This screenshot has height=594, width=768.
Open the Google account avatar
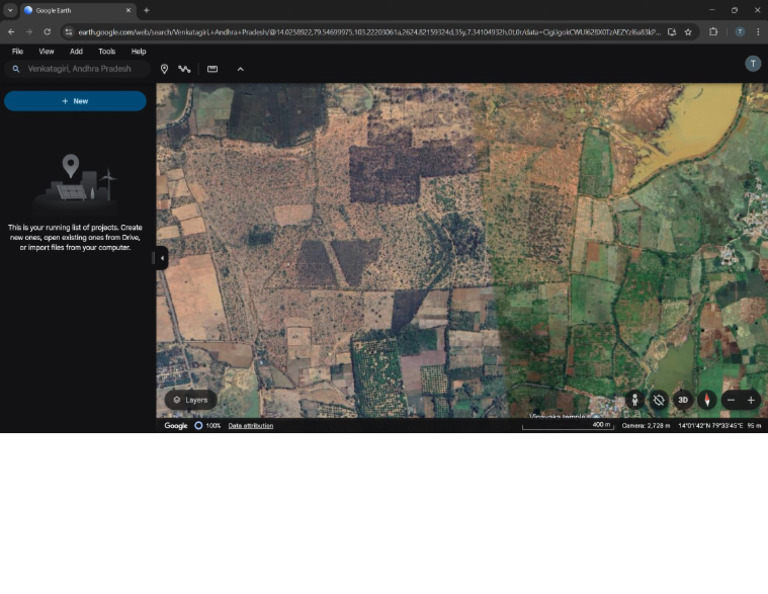point(753,64)
